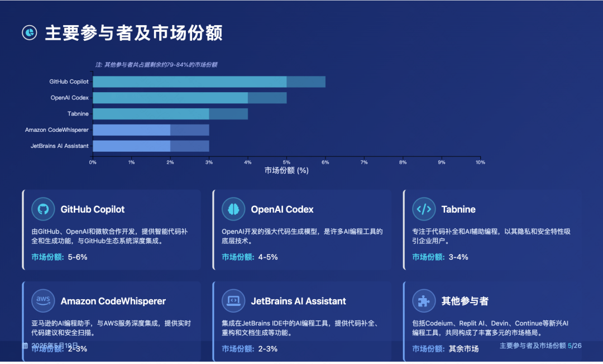
Task: Click the 0% tick label on the chart axis
Action: pos(93,162)
